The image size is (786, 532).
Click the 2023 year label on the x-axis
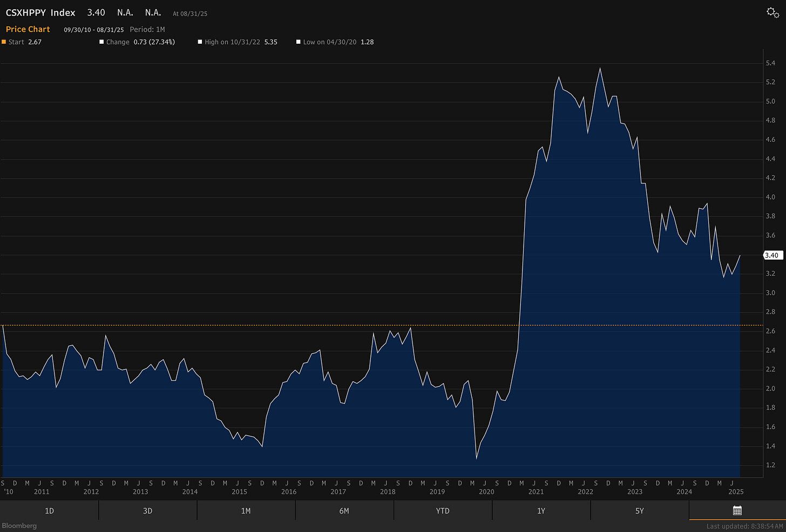pos(635,492)
